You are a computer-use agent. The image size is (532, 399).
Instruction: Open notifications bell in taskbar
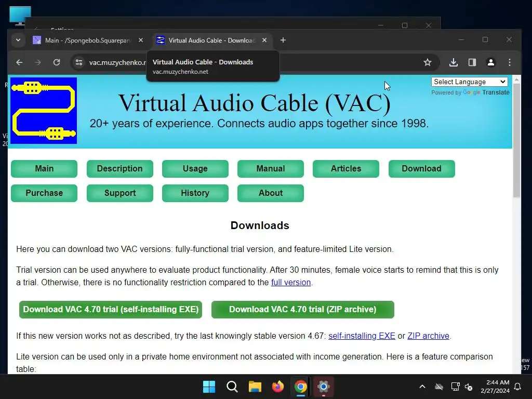tap(518, 387)
